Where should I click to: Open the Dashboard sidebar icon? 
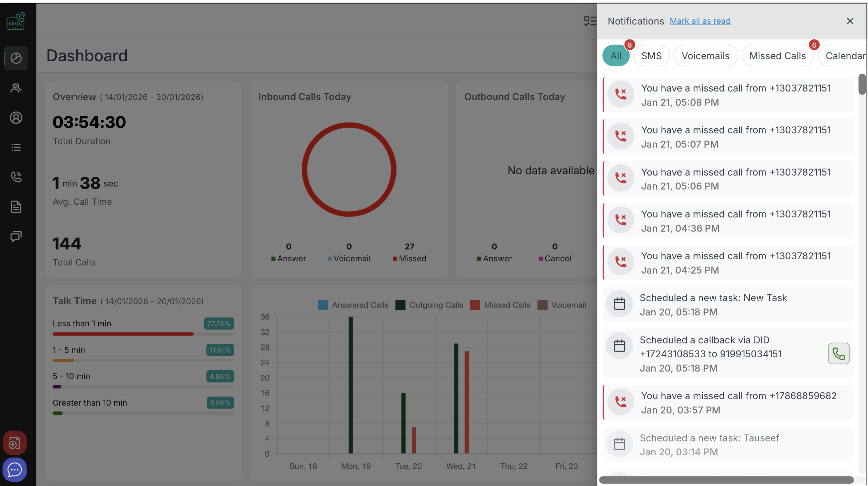[x=16, y=58]
